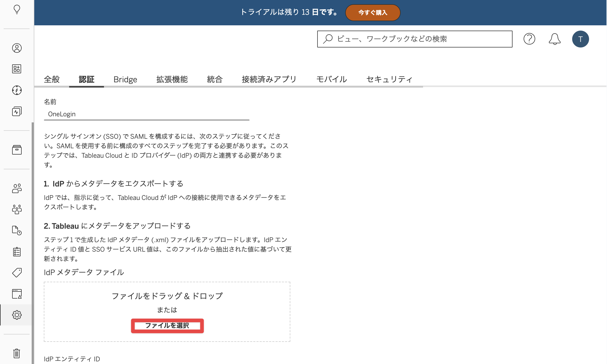Open the trash recycle bin icon
Image resolution: width=607 pixels, height=364 pixels.
point(17,353)
